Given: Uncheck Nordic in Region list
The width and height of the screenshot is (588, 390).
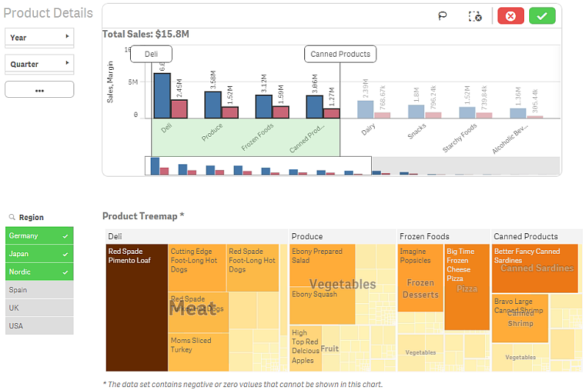Looking at the screenshot, I should pos(39,272).
